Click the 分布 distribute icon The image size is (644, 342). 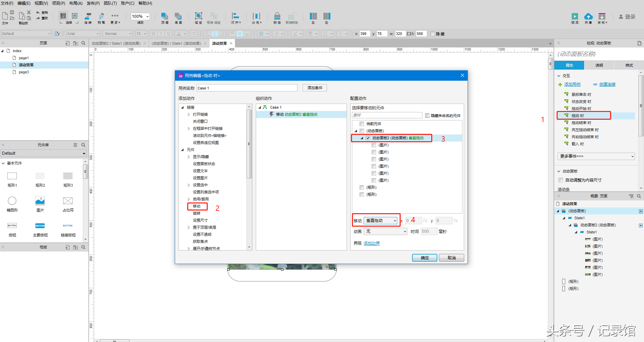(256, 16)
